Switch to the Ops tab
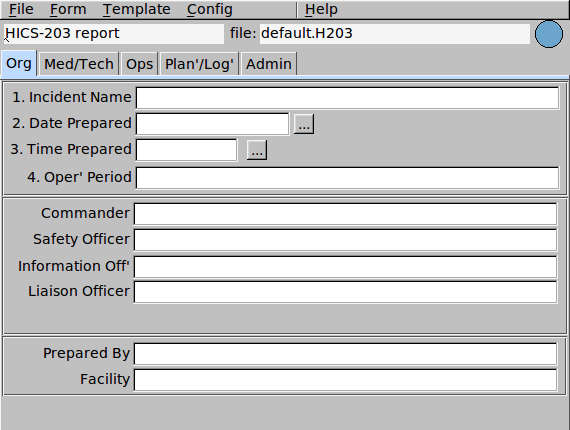Viewport: 570px width, 430px height. pos(139,64)
